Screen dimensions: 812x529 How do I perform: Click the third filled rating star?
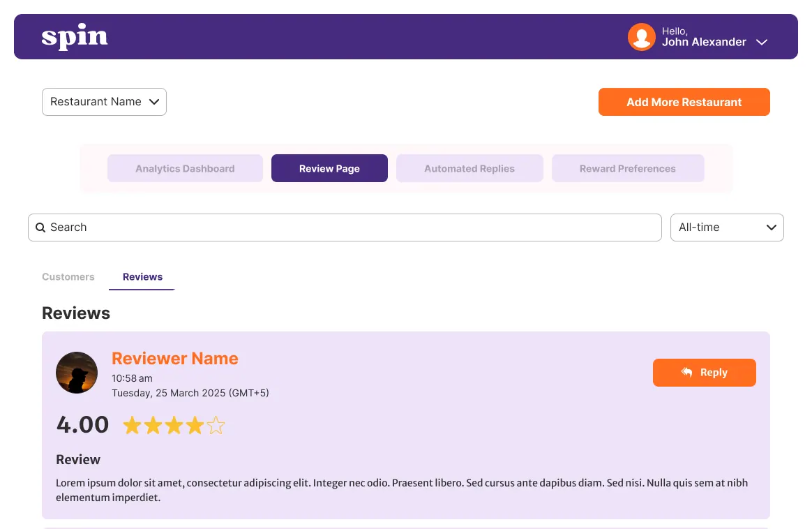click(x=174, y=426)
